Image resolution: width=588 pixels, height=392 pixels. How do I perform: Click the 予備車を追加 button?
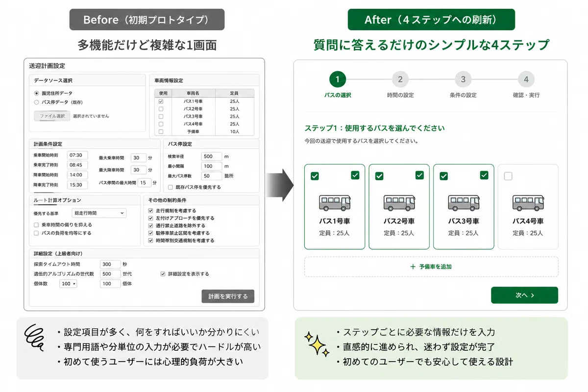[x=431, y=267]
